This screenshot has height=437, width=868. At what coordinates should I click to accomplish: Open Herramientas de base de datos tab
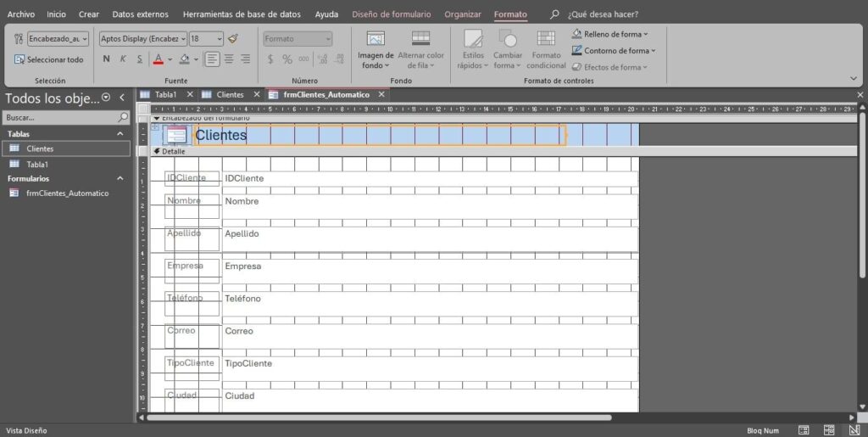coord(242,14)
